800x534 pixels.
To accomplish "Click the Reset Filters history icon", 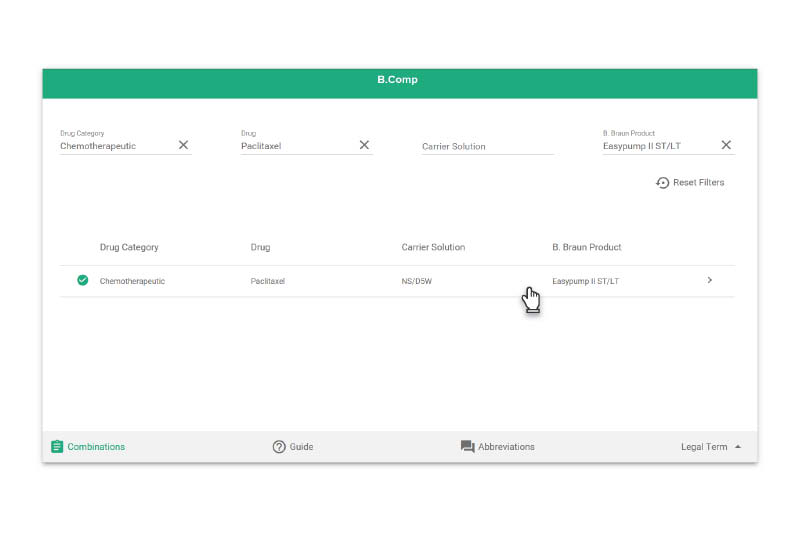I will point(662,183).
